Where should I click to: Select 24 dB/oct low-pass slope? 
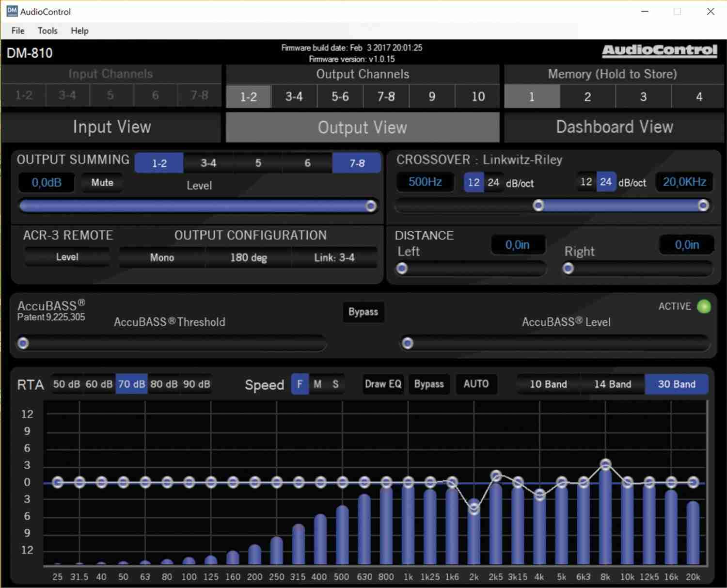click(x=606, y=182)
